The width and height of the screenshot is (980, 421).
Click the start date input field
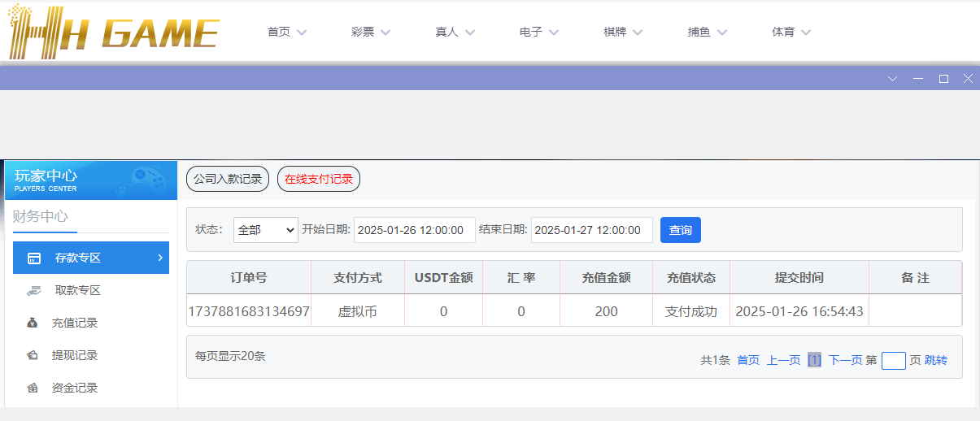point(414,230)
